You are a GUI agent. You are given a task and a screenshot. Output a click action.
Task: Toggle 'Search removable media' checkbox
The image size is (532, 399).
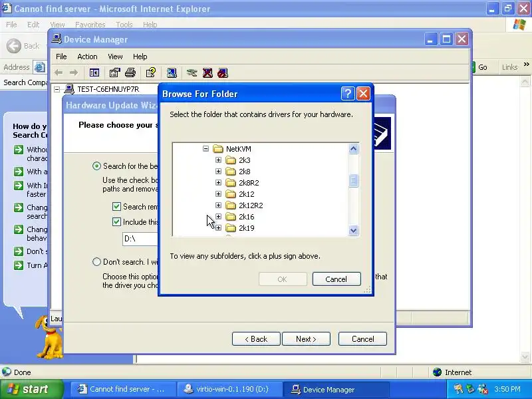pos(116,206)
